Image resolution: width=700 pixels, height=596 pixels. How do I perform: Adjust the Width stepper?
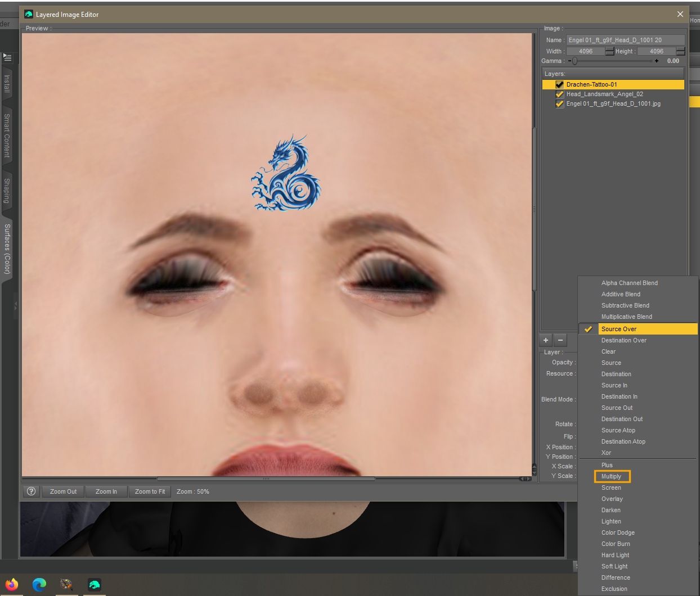point(609,51)
